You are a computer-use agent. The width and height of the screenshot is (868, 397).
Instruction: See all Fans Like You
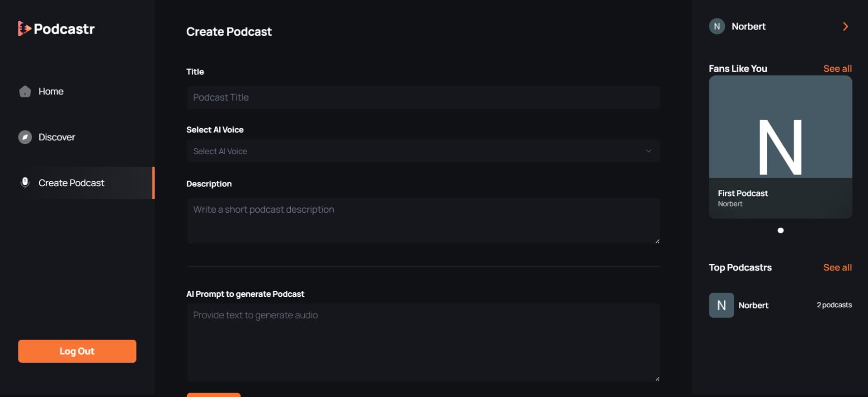837,68
